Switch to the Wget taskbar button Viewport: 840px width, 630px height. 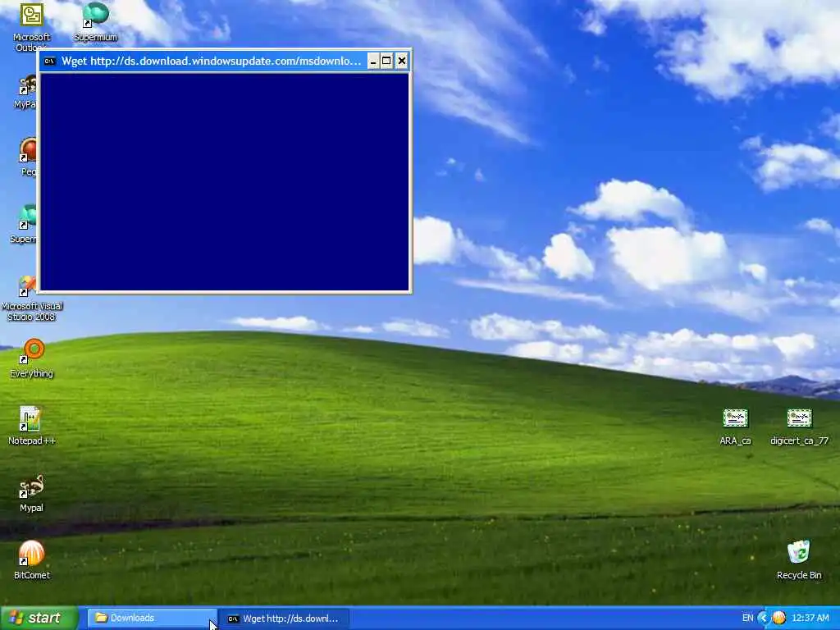coord(285,619)
